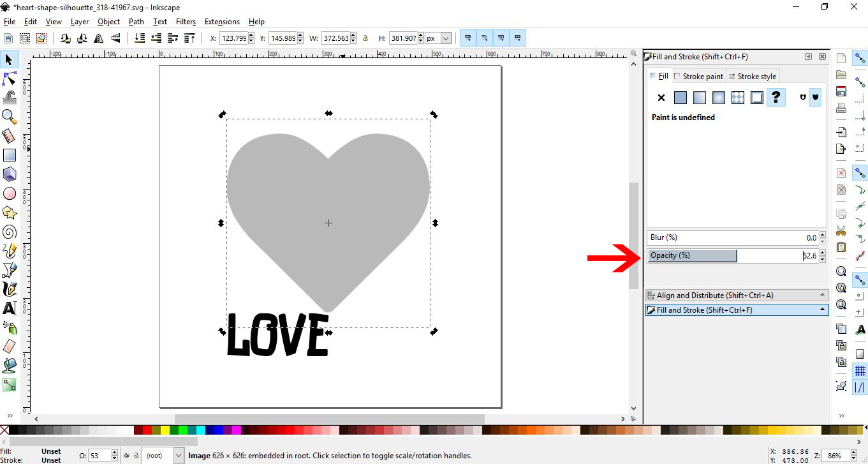Viewport: 868px width, 464px height.
Task: Activate the Zoom tool in the toolbox
Action: click(9, 116)
